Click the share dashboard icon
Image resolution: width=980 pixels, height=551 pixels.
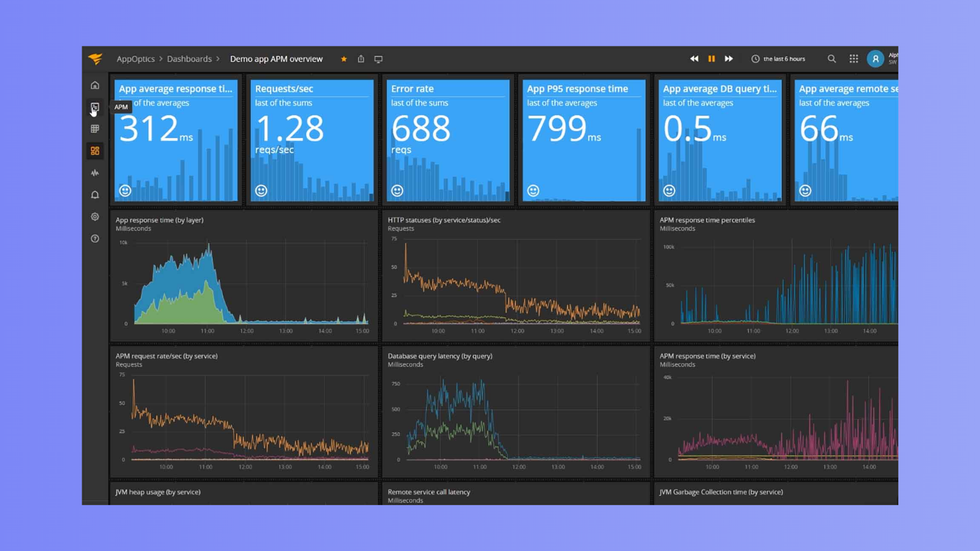point(361,59)
